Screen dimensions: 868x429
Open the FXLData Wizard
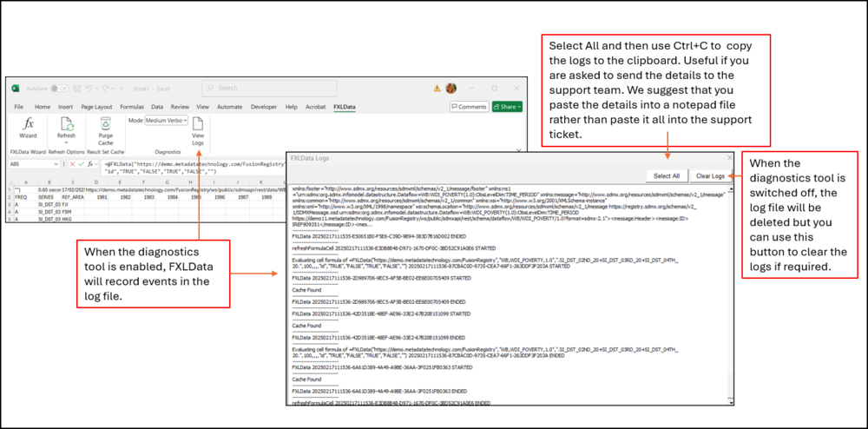tap(28, 129)
